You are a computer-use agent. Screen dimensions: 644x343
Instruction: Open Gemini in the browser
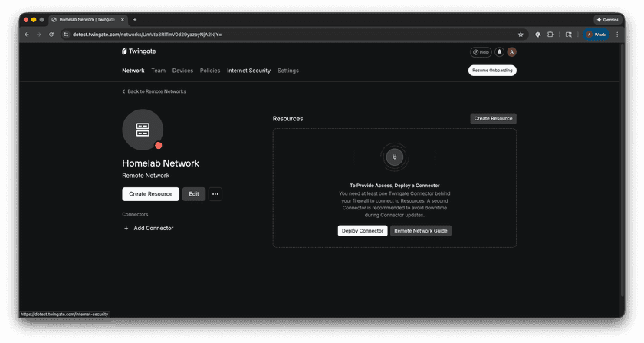coord(607,20)
